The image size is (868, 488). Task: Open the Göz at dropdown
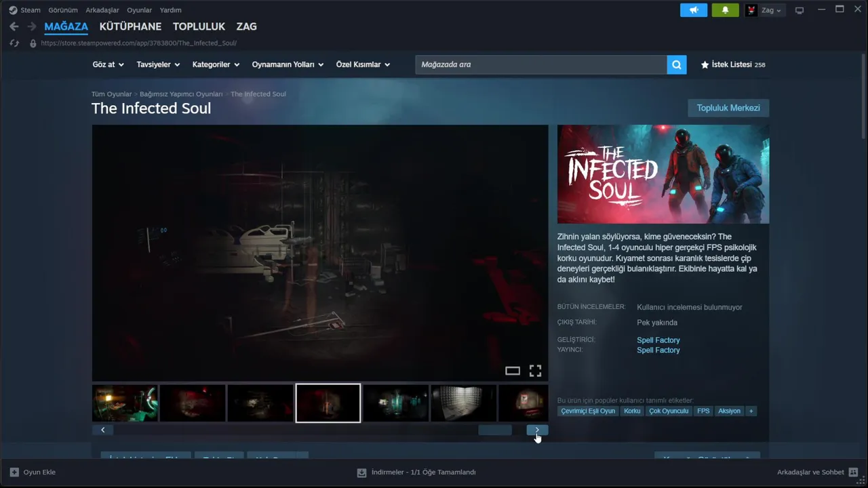coord(108,64)
